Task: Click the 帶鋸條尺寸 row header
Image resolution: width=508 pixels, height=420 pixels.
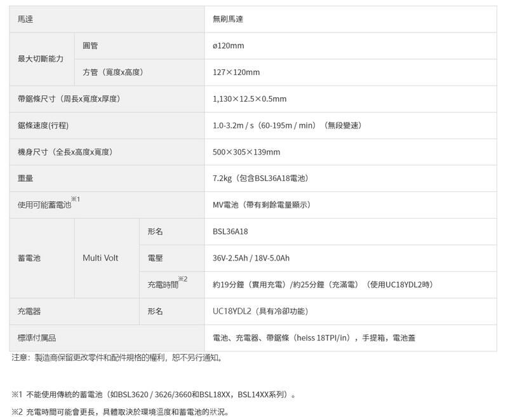Action: (x=60, y=98)
